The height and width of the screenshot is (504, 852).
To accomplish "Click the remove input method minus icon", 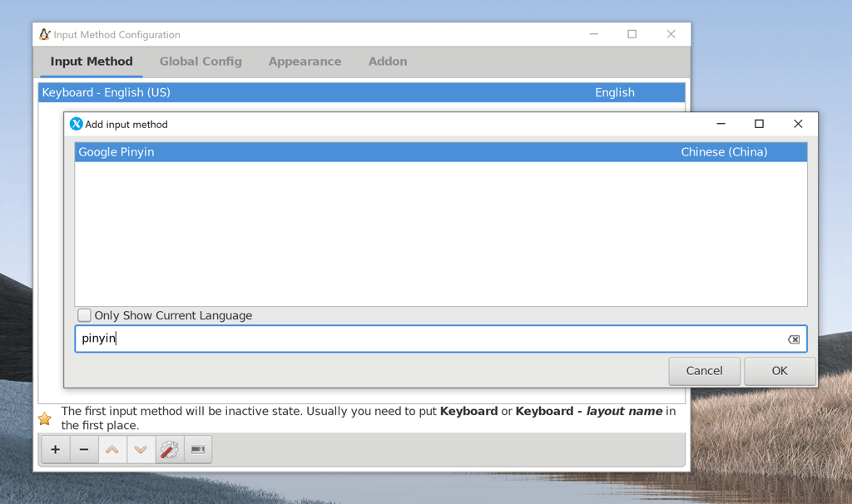I will 83,449.
